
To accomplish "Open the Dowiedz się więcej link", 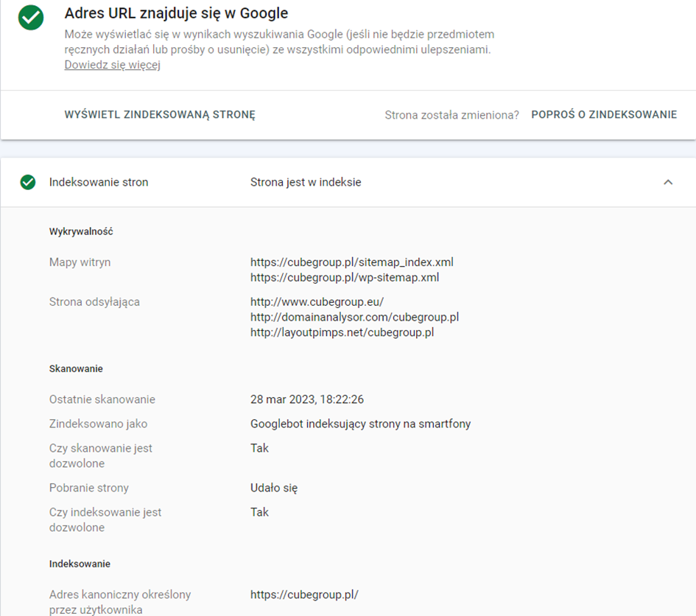I will (112, 65).
